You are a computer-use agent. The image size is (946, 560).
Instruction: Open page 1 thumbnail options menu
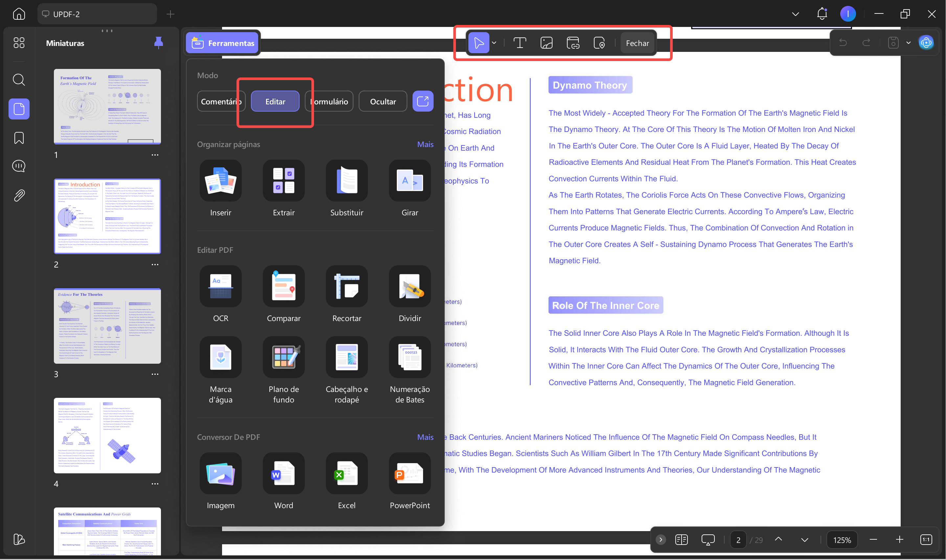(x=155, y=155)
